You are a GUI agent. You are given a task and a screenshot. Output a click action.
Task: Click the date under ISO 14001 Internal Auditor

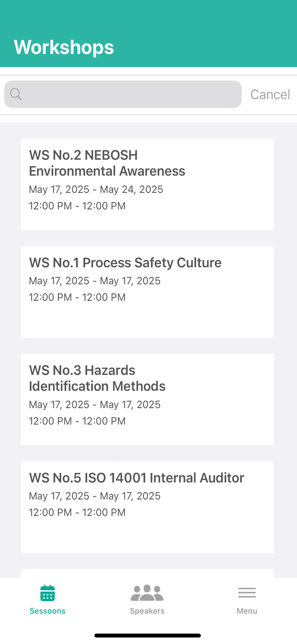click(x=95, y=496)
